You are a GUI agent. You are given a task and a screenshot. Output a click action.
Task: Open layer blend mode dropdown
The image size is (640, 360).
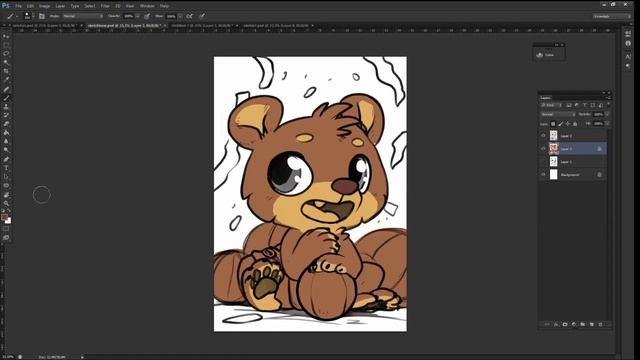[x=558, y=114]
